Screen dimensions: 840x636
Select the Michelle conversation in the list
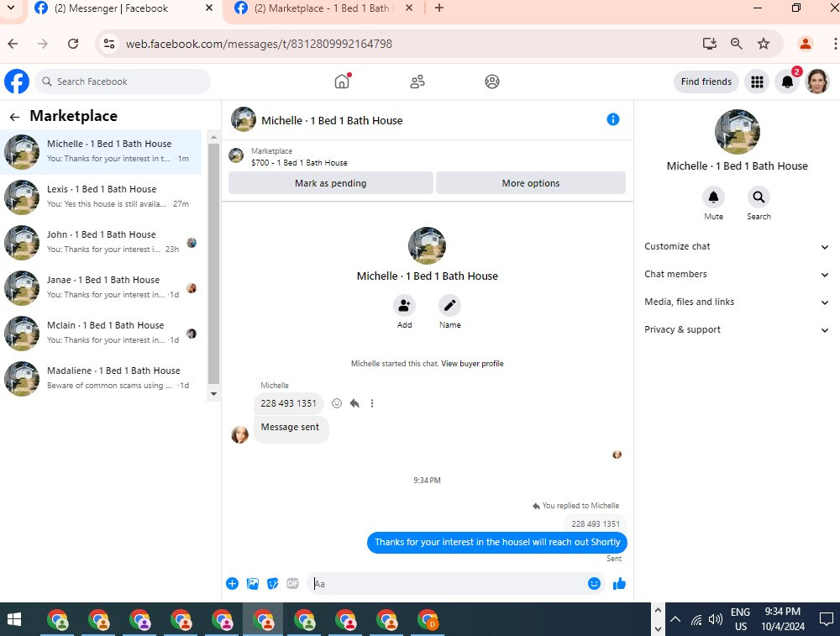102,151
